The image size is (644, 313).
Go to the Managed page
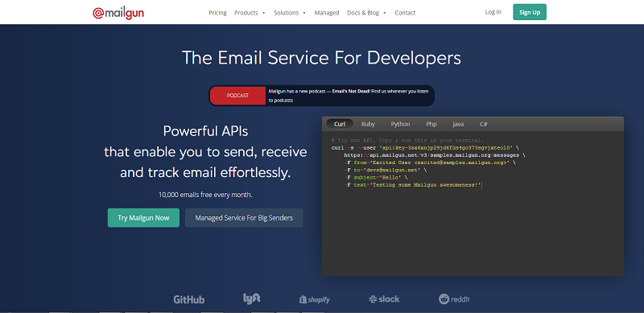point(327,13)
